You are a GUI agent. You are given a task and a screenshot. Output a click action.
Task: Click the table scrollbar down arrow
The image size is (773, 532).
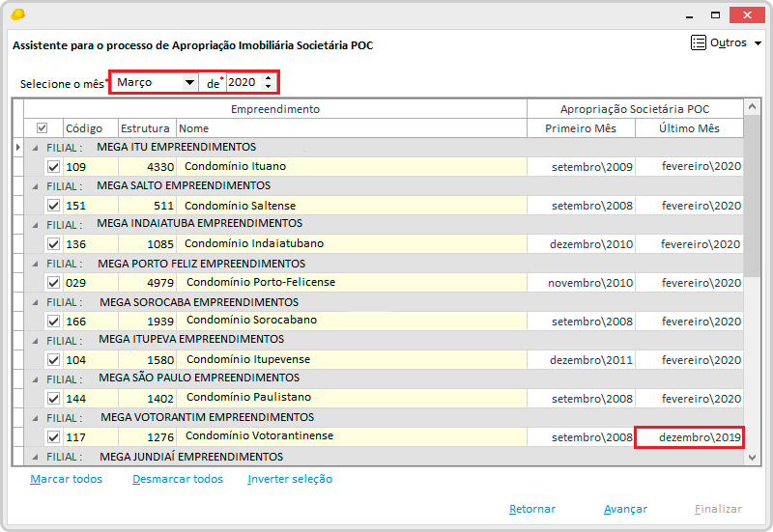[x=752, y=458]
